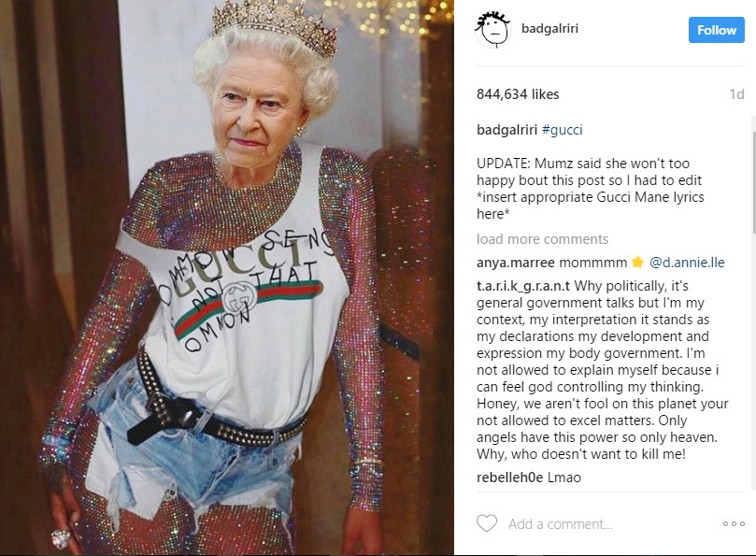The image size is (756, 556).
Task: Click the Follow button
Action: click(716, 30)
